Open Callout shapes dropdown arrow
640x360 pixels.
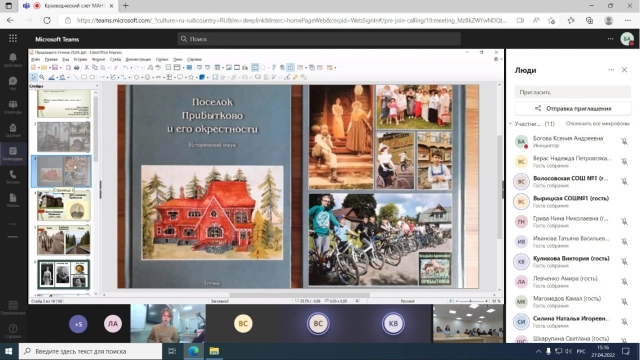pyautogui.click(x=185, y=77)
